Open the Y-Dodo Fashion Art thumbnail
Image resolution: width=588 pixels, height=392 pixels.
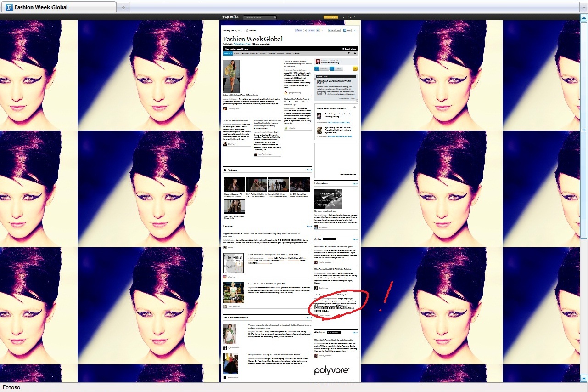tap(233, 263)
